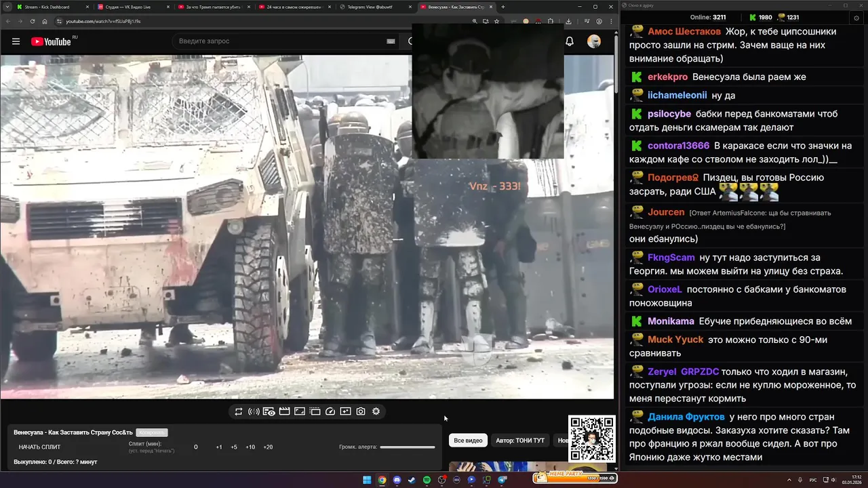Screen dimensions: 868x488
Task: Open Telegram from the taskbar
Action: coord(502,480)
